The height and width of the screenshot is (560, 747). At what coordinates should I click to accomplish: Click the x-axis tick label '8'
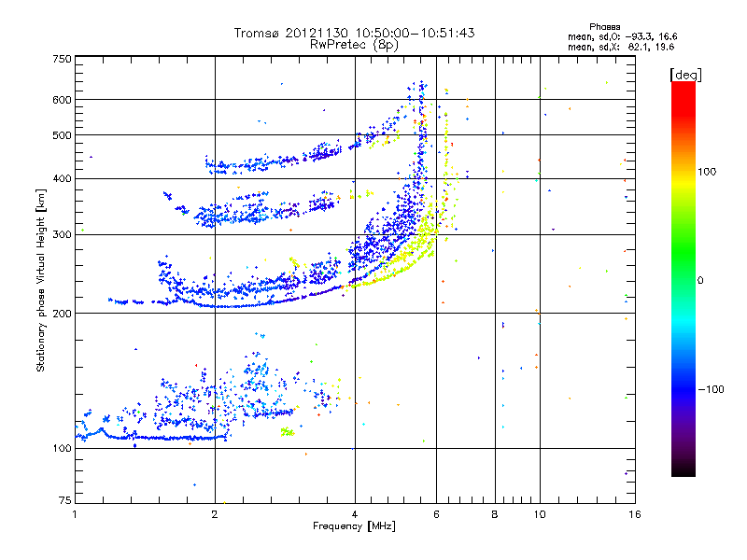point(495,514)
